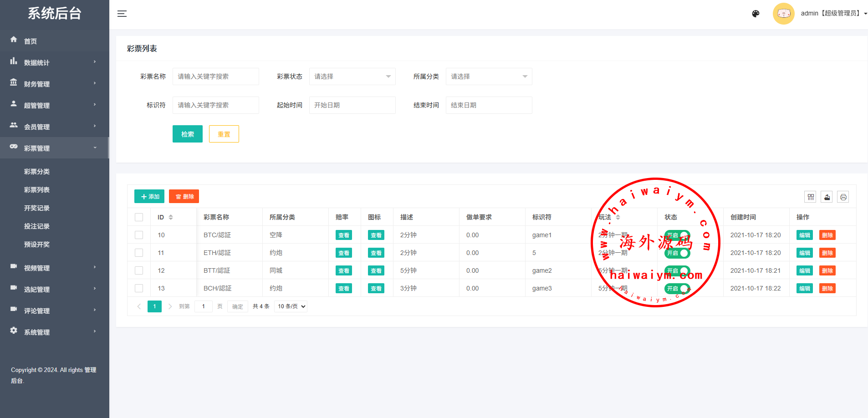Open the 彩票状态 dropdown

point(352,76)
